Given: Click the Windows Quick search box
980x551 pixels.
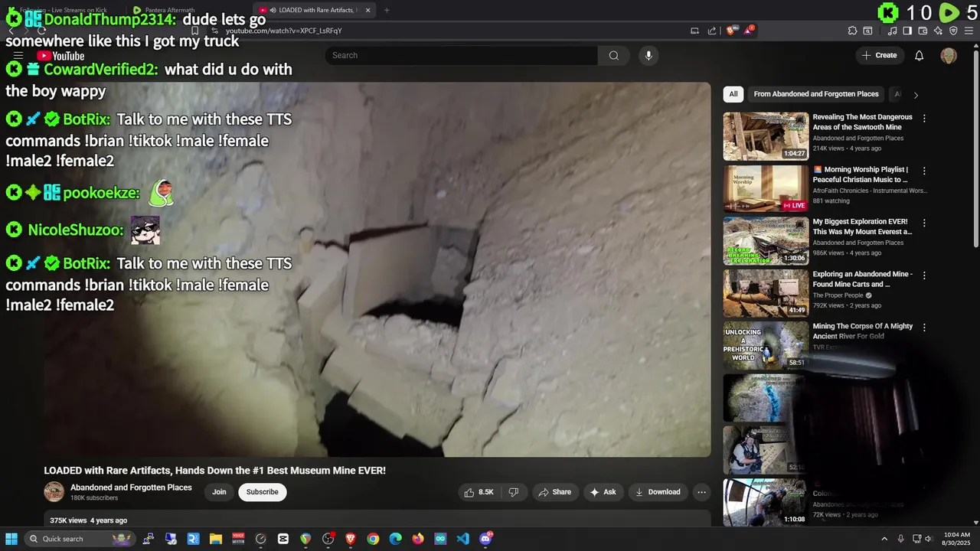Looking at the screenshot, I should click(80, 539).
